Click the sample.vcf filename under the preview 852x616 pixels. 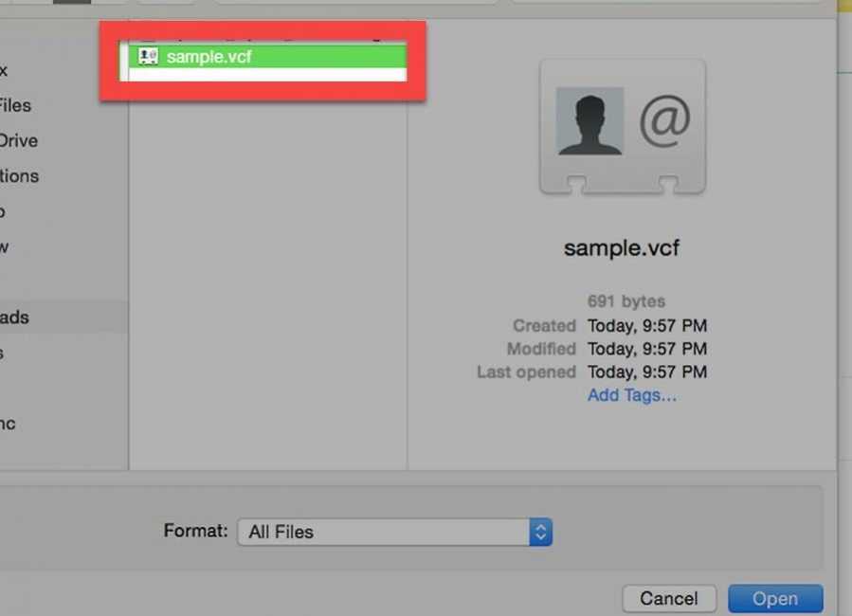(622, 247)
